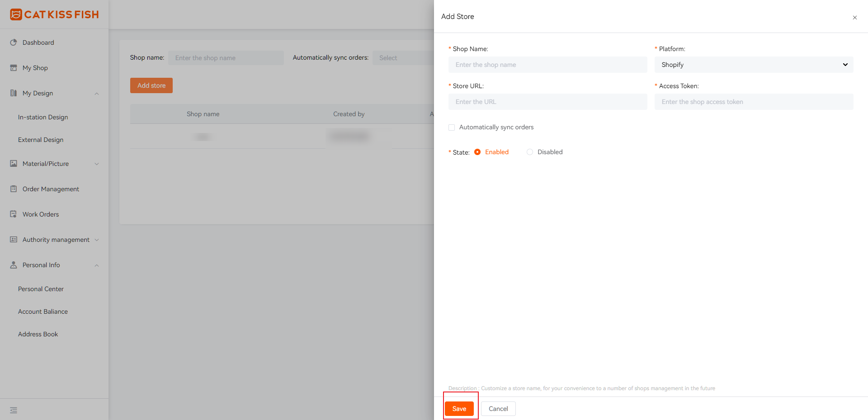Image resolution: width=868 pixels, height=420 pixels.
Task: Click the Add Store panel title
Action: [x=458, y=16]
